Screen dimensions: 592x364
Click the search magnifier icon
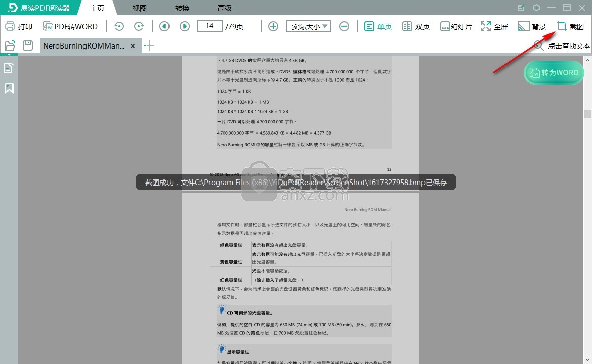click(539, 45)
